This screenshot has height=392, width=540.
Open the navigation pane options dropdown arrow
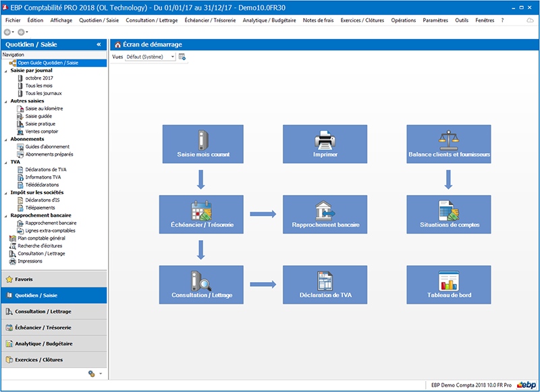pyautogui.click(x=101, y=374)
